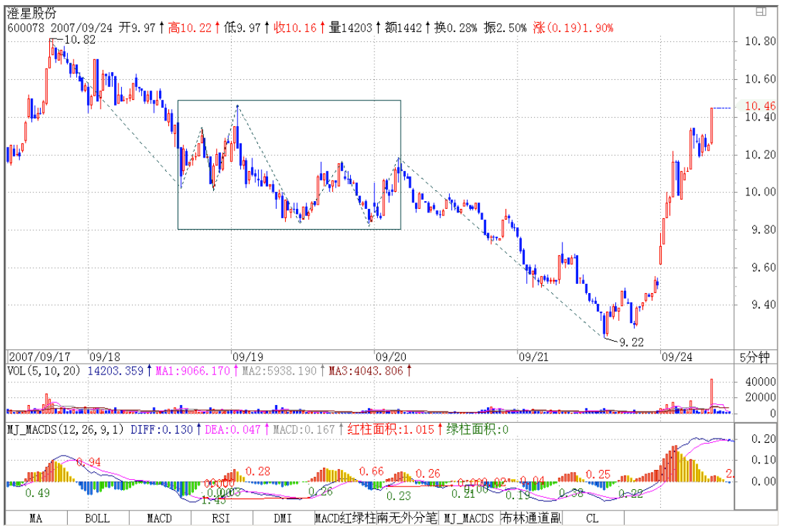Click the 0.49 green area label in MACD
Image resolution: width=785 pixels, height=532 pixels.
point(38,493)
